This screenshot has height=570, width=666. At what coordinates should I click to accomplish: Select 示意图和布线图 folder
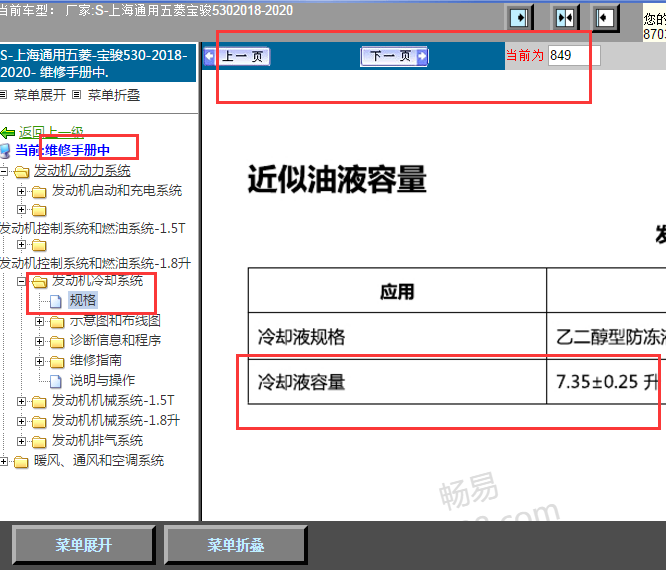(115, 320)
